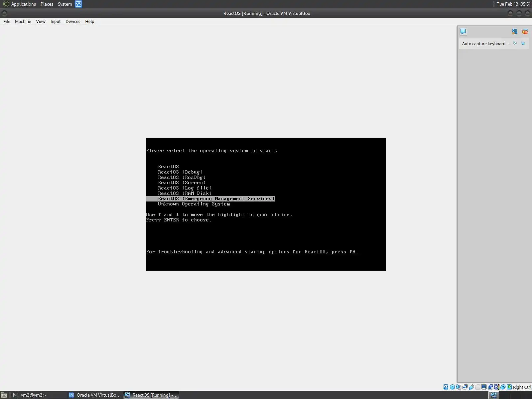
Task: Click the Right Ctrl host key label
Action: tap(522, 387)
